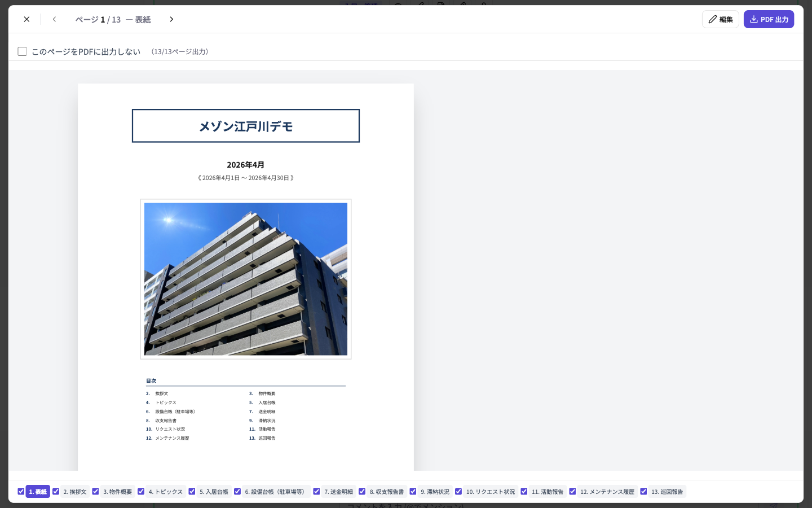Uncheck the 3. 物件概要 checkbox
The width and height of the screenshot is (812, 508).
click(x=95, y=492)
